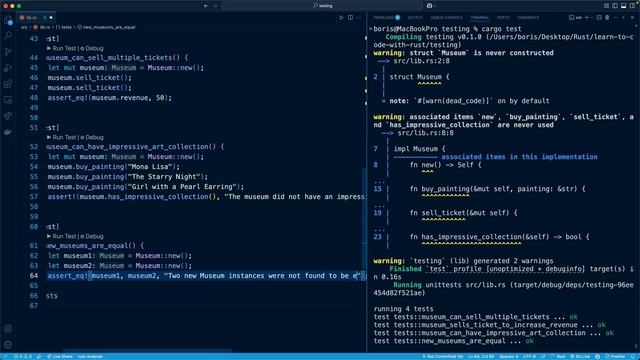
Task: Click errors and warnings count in status bar
Action: pos(23,356)
